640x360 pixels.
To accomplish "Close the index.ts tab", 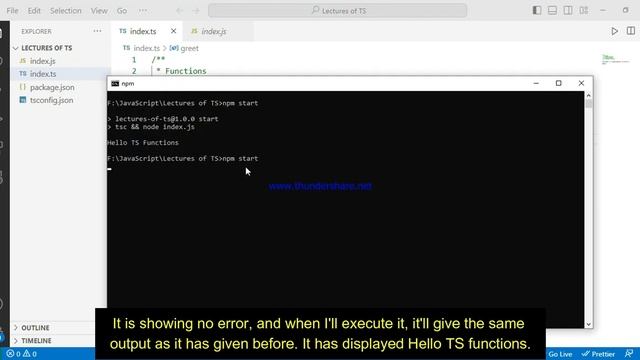I will [x=173, y=31].
